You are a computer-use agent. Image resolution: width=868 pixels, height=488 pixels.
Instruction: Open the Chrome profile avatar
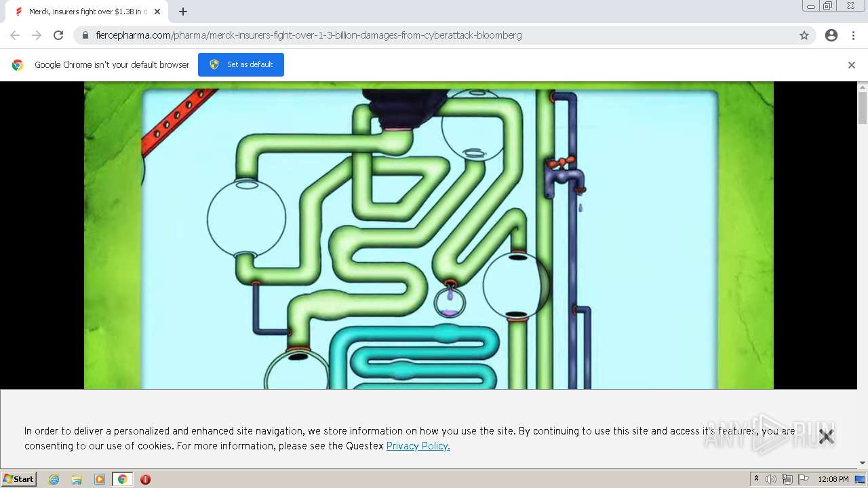831,35
